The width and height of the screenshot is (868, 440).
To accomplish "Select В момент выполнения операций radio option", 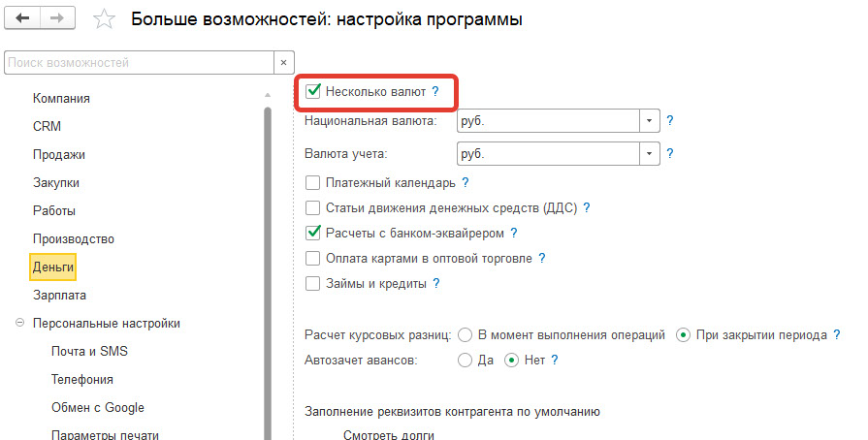I will click(x=466, y=335).
